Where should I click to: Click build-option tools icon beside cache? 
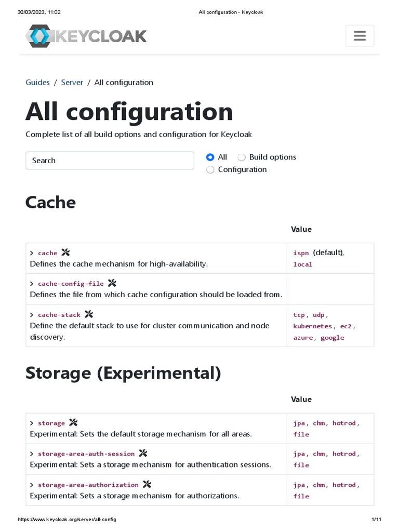(x=65, y=252)
